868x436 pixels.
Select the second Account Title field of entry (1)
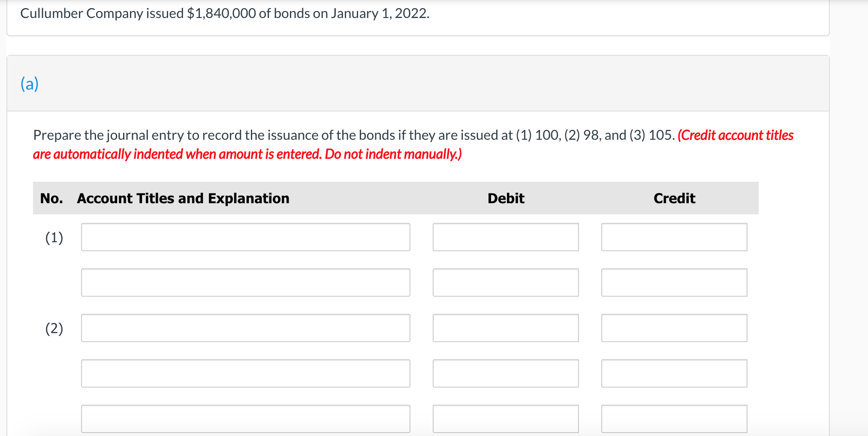pos(245,282)
